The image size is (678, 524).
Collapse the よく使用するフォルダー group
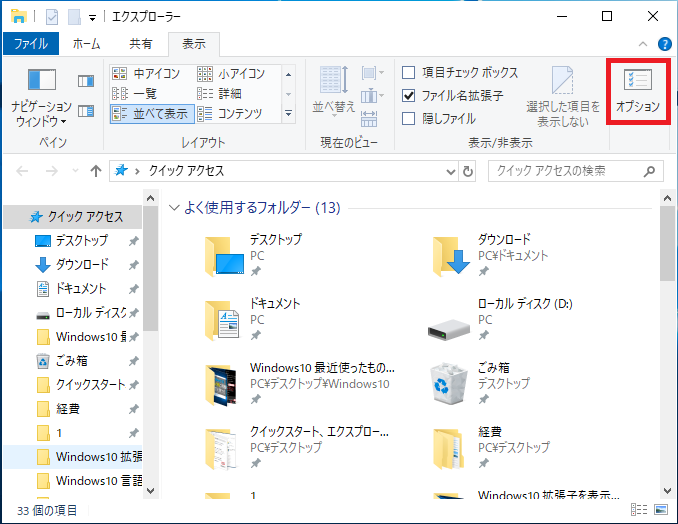(174, 208)
